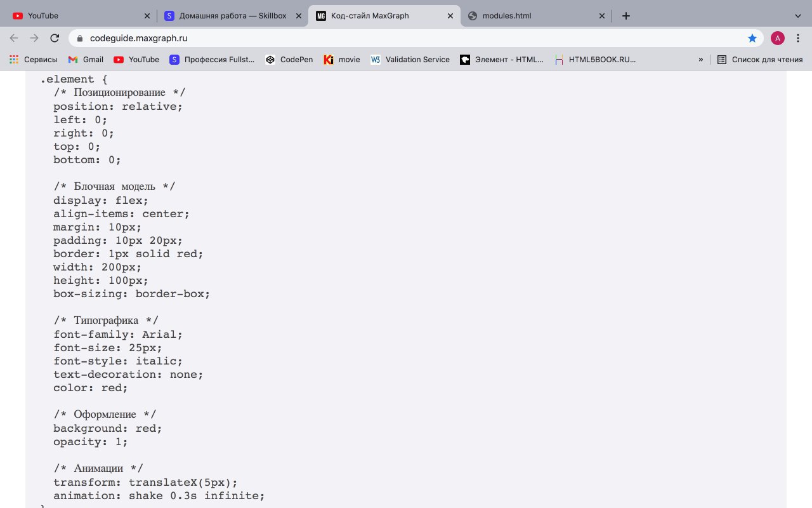Open the Validation Service bookmark
This screenshot has width=812, height=508.
pos(410,60)
